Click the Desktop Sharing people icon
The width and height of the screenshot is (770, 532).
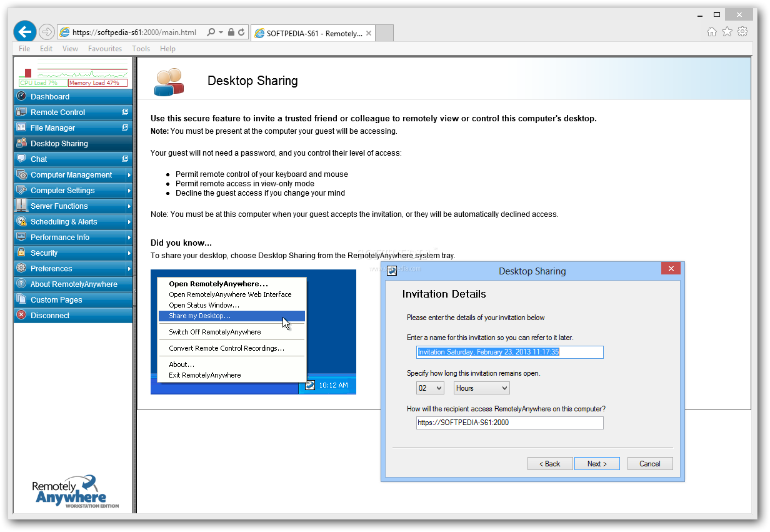coord(21,143)
